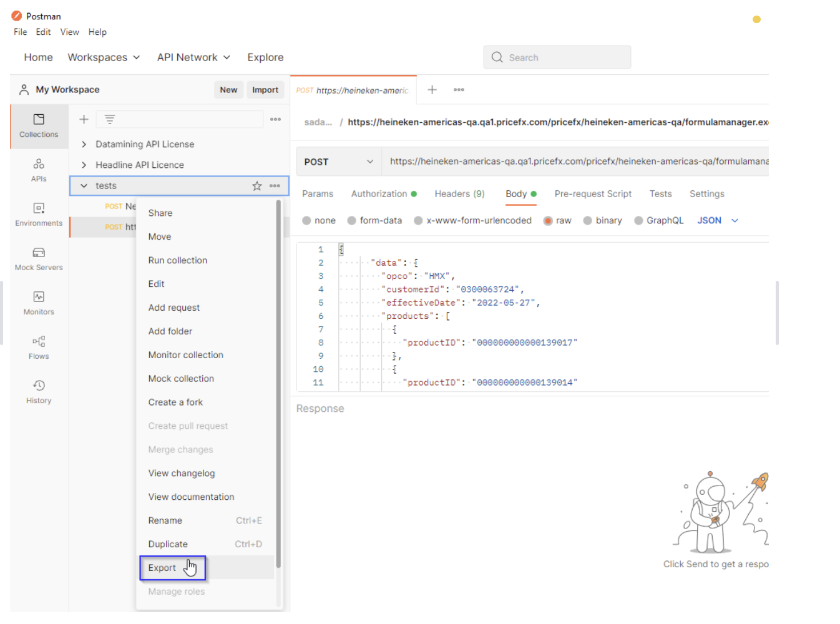
Task: Open the Monitors sidebar panel
Action: 39,303
